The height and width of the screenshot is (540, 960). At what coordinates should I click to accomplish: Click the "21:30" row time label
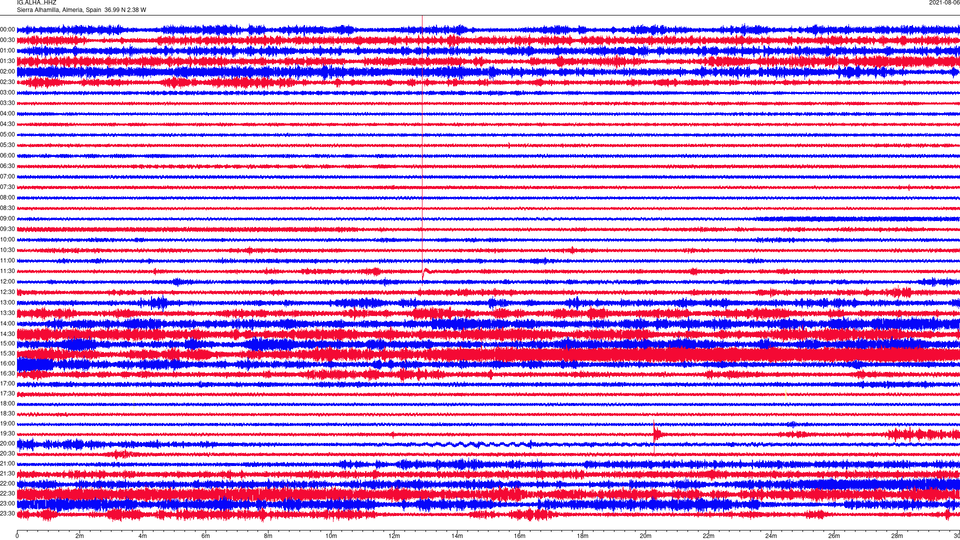coord(7,474)
